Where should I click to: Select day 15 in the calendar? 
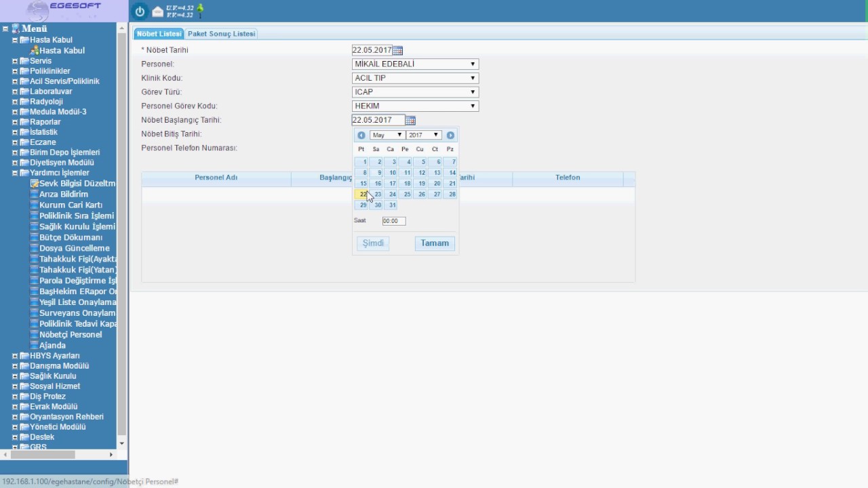tap(361, 184)
